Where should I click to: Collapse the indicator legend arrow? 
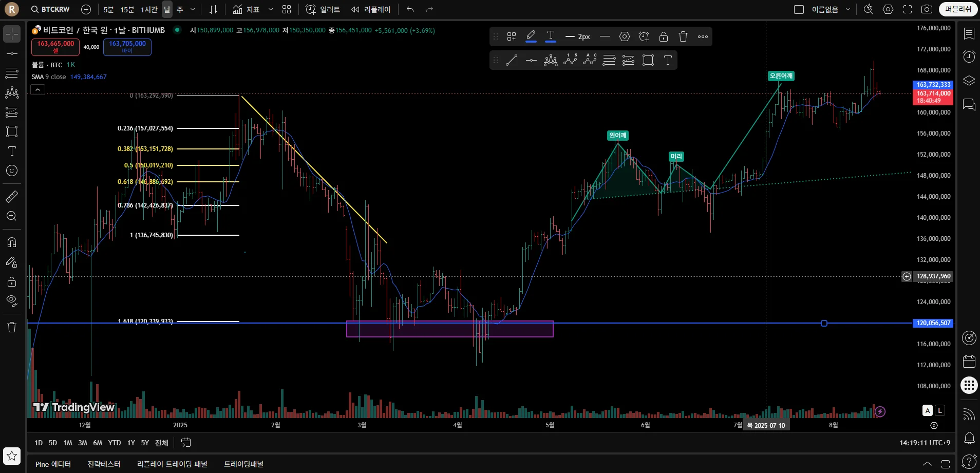tap(37, 90)
